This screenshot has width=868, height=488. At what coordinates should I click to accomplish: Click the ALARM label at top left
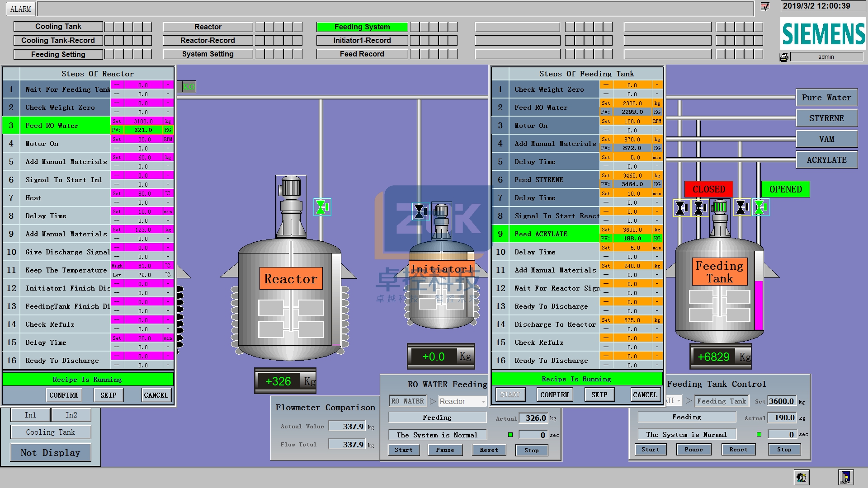click(x=21, y=9)
